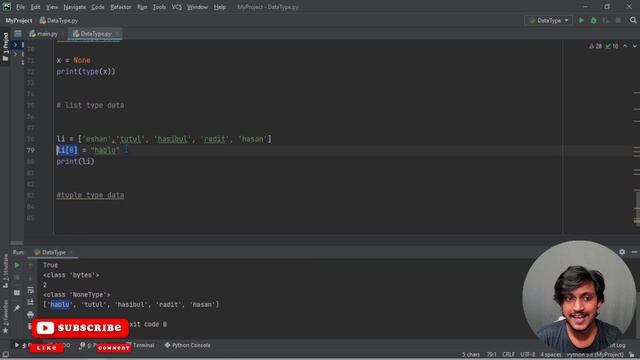
Task: Open the Python Console tool window tab
Action: click(x=187, y=345)
